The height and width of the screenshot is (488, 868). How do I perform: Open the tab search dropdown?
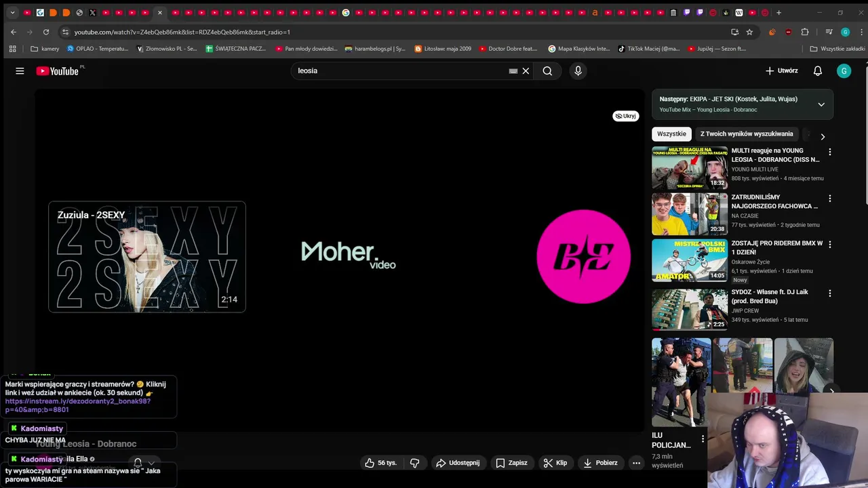12,12
